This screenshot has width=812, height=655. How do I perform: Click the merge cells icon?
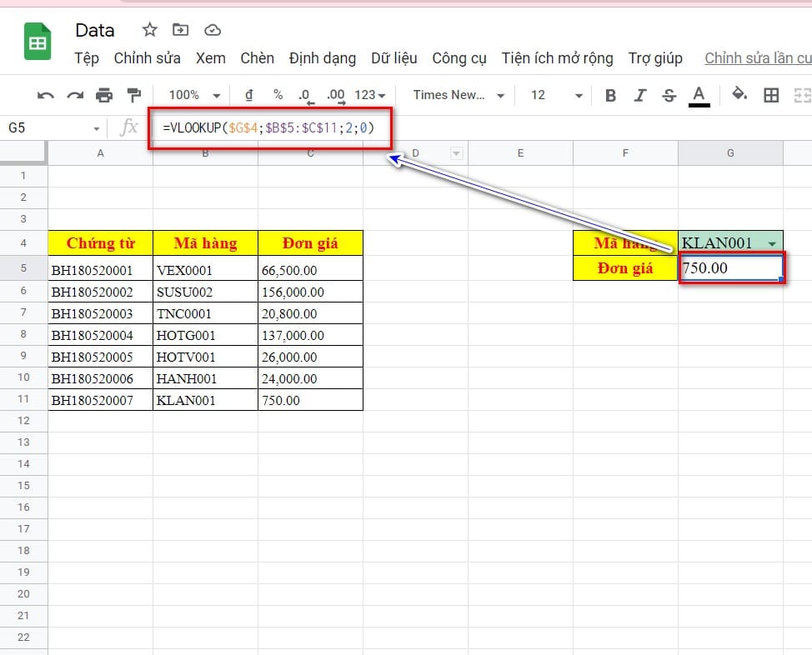pos(803,95)
